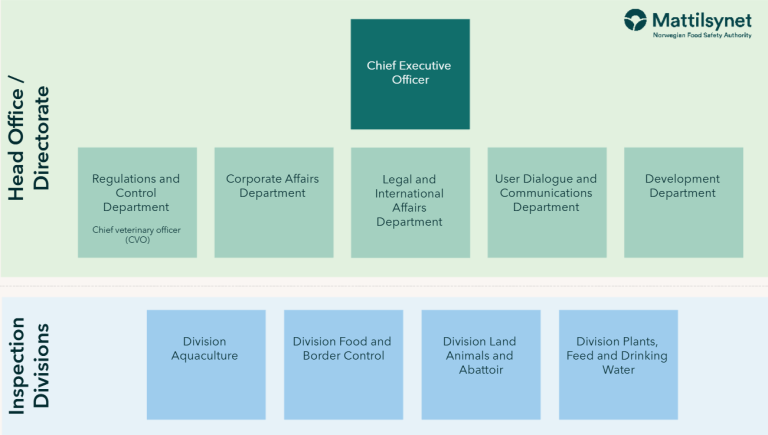Select the Development Department box
This screenshot has height=435, width=768.
coord(683,202)
